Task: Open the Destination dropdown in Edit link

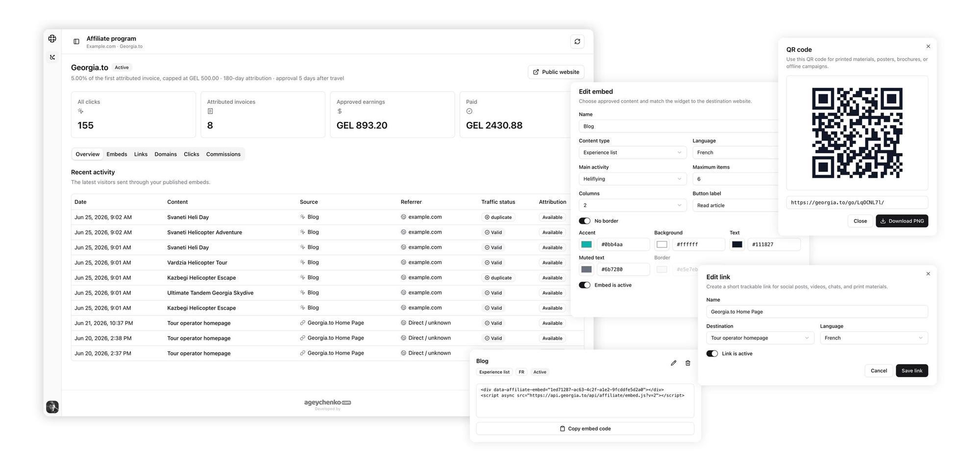Action: tap(760, 338)
